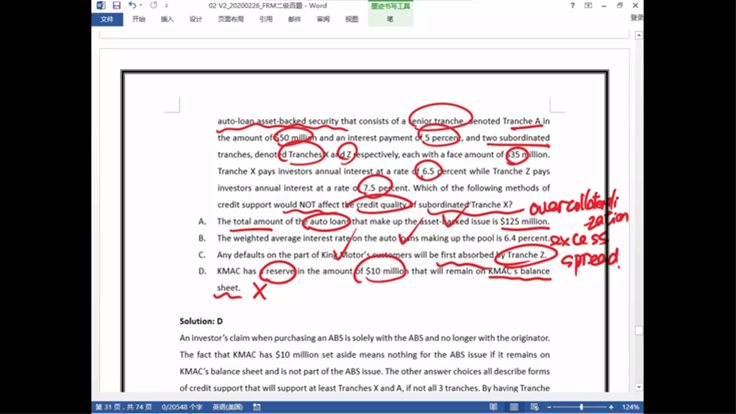The image size is (736, 414).
Task: Click '7.5 percent' in the question text
Action: pos(385,188)
